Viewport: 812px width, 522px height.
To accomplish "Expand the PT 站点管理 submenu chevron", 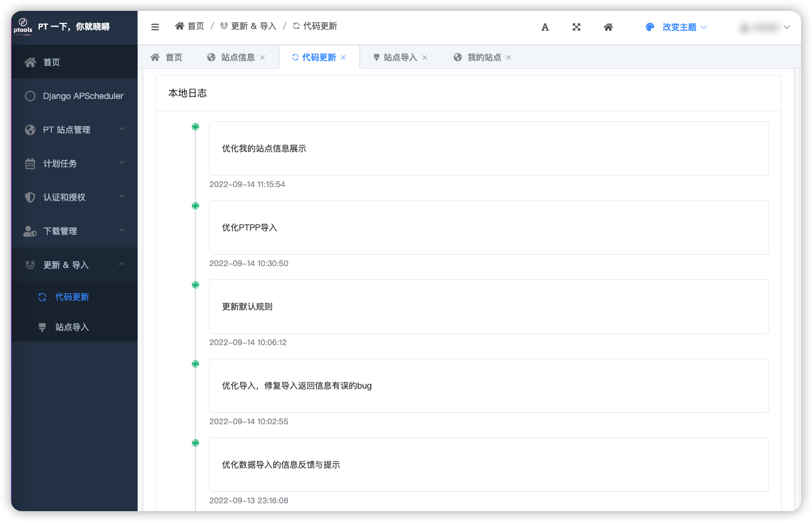I will (x=122, y=129).
